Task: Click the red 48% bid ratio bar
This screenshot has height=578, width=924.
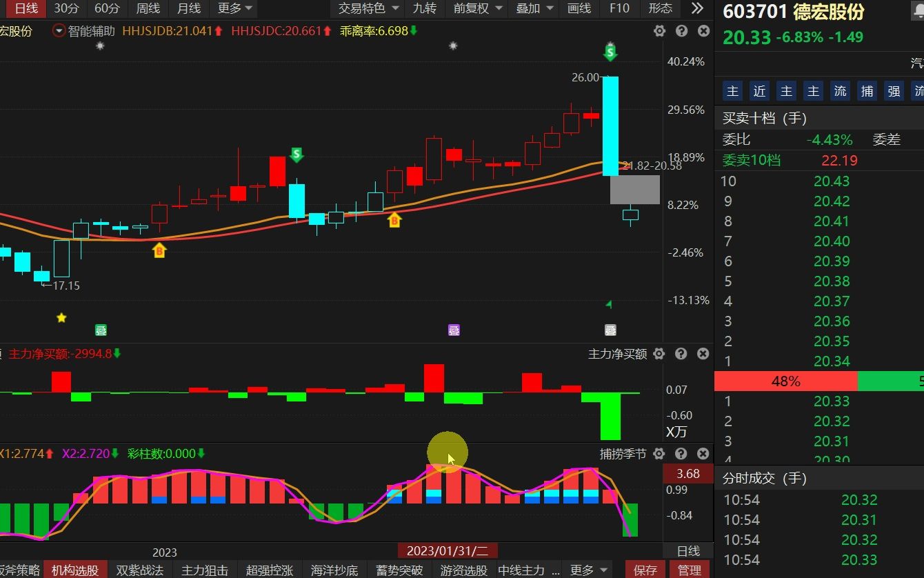Action: pos(786,381)
